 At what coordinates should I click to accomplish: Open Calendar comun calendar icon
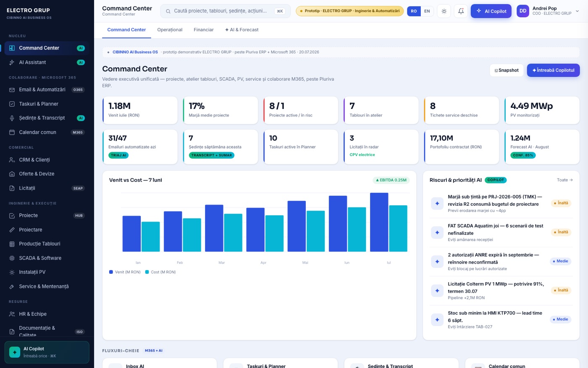(12, 132)
